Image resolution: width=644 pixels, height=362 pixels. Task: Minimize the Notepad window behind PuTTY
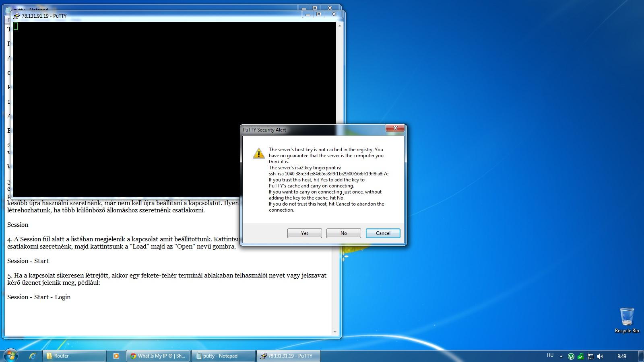pyautogui.click(x=304, y=8)
